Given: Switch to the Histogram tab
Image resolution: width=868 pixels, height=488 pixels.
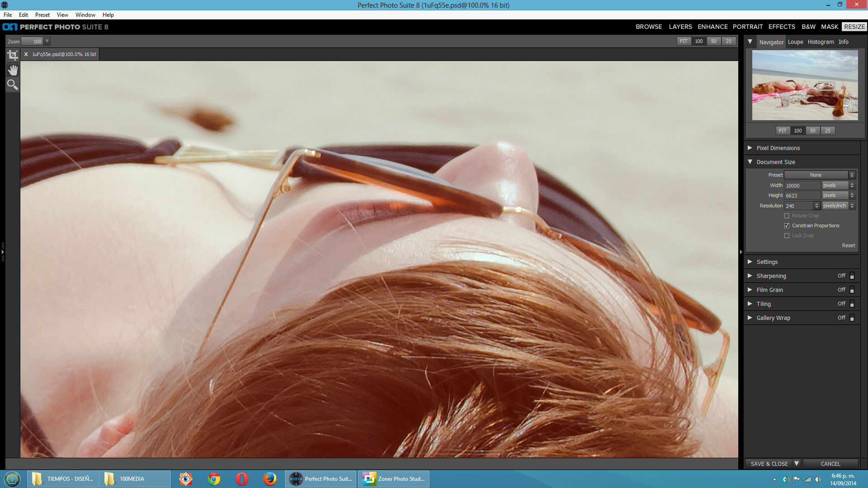Looking at the screenshot, I should [821, 42].
